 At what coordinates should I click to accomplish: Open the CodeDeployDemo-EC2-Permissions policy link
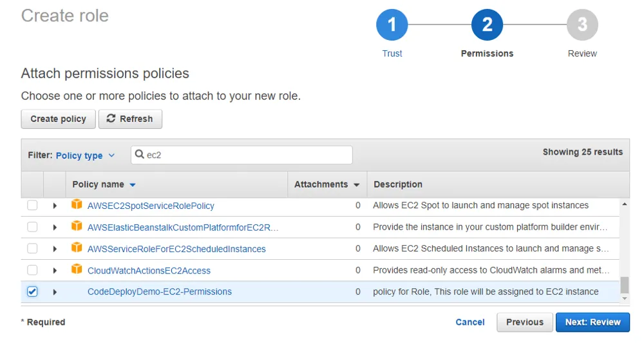(159, 291)
